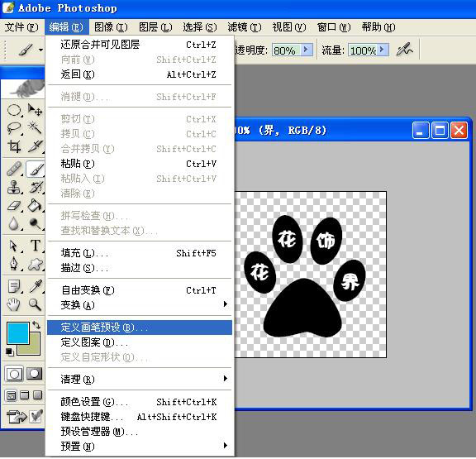Switch to Standard Screen mode

(12, 395)
